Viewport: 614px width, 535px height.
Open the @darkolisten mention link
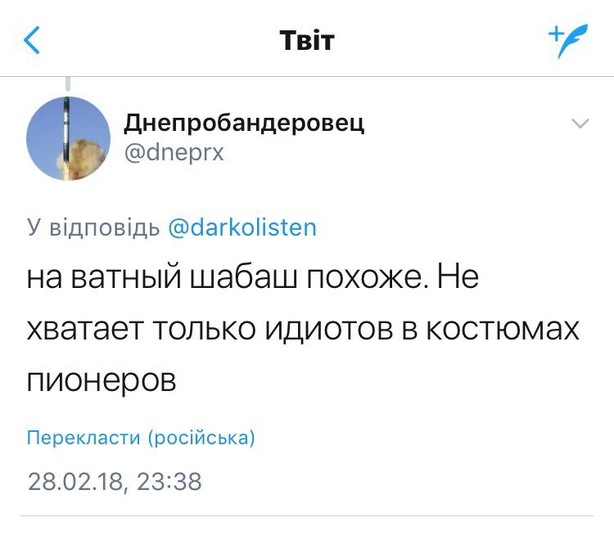(241, 227)
